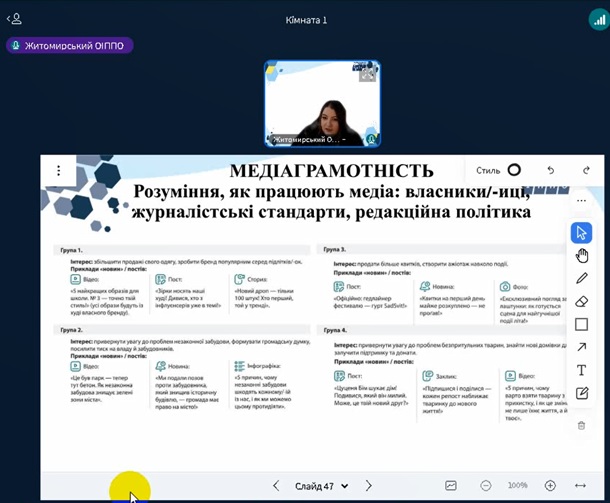Open the Слайд 47 slide dropdown
The image size is (610, 503).
[321, 486]
